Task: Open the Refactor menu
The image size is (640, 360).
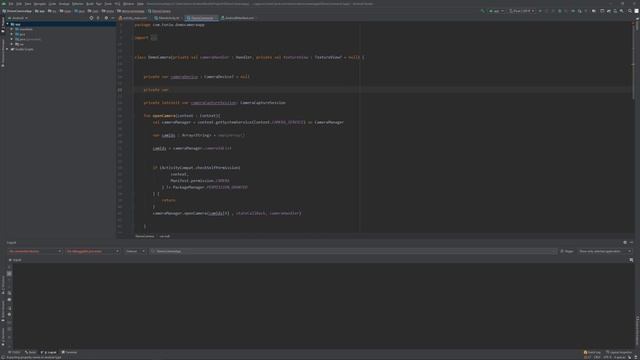Action: tap(77, 4)
